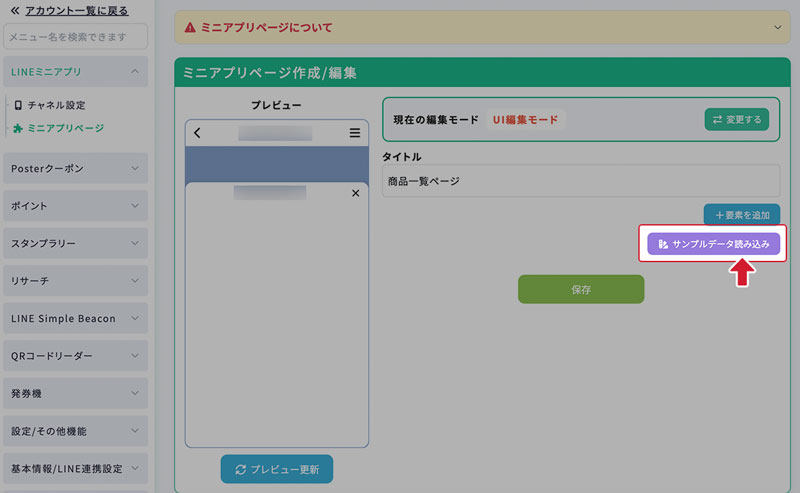The image size is (800, 493).
Task: Click the warning icon in notice banner
Action: click(x=190, y=27)
